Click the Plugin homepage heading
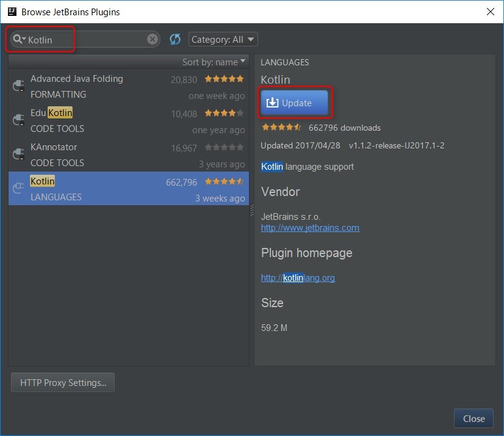 click(x=307, y=253)
